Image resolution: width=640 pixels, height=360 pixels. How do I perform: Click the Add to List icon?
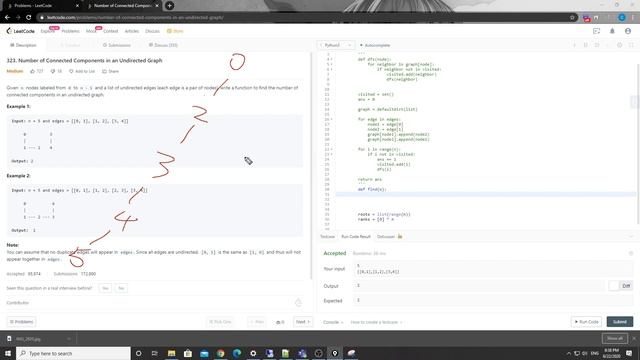click(x=71, y=71)
